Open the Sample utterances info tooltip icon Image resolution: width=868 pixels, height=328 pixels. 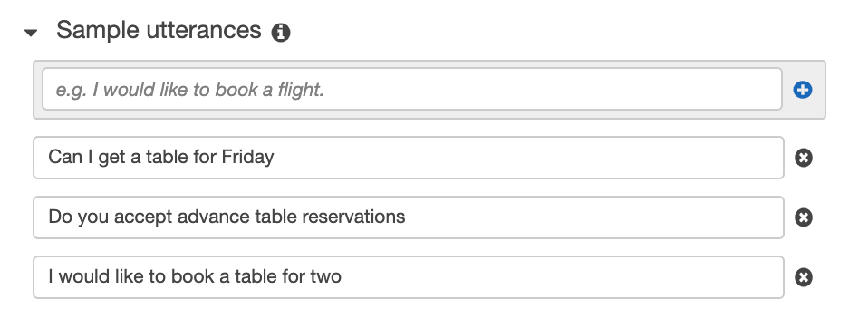pyautogui.click(x=281, y=33)
